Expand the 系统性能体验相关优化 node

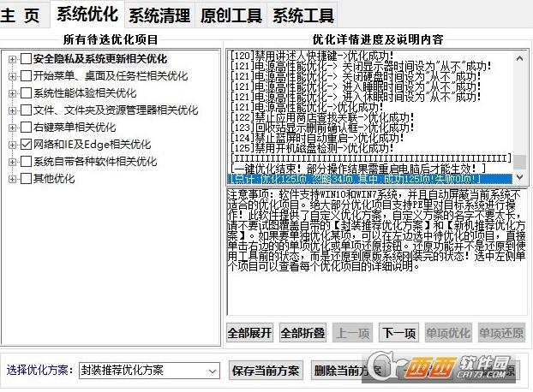coord(12,93)
